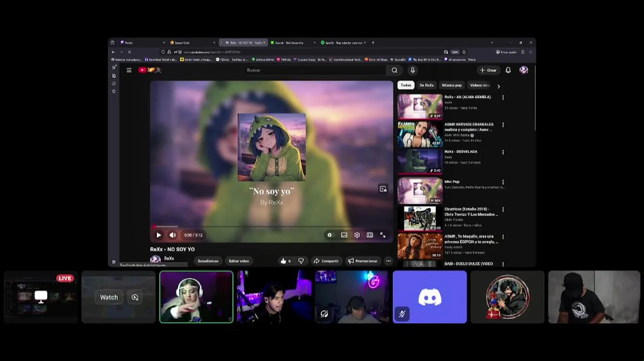Open the Mix: Pop playlist title
Viewport: 644px width, 361px height.
[x=452, y=182]
